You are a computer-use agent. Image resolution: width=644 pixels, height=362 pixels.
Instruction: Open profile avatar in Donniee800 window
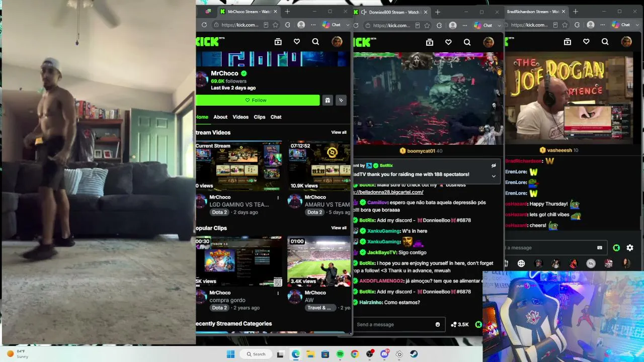point(489,42)
